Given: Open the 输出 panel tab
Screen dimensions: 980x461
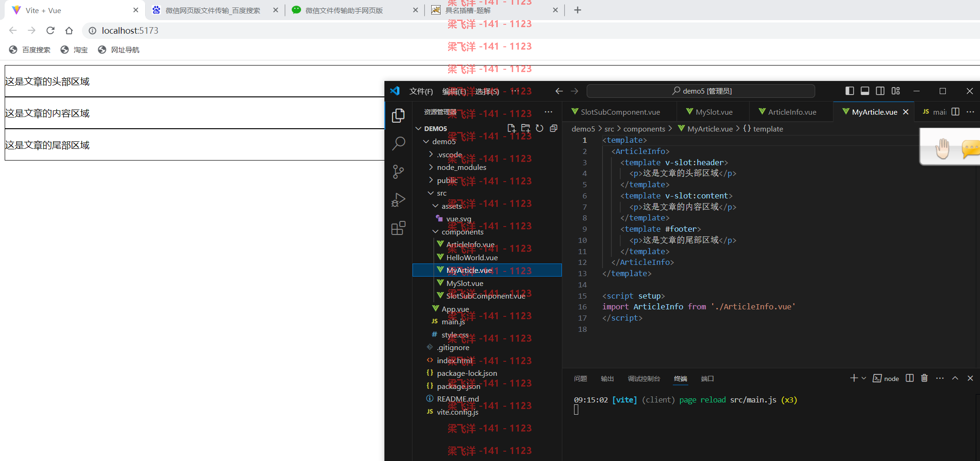Looking at the screenshot, I should (x=607, y=379).
